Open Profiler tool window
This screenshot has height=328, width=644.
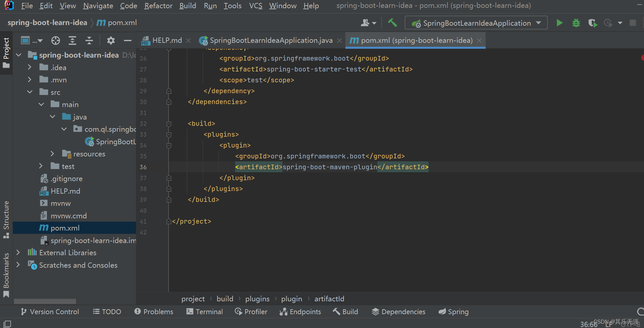[251, 312]
